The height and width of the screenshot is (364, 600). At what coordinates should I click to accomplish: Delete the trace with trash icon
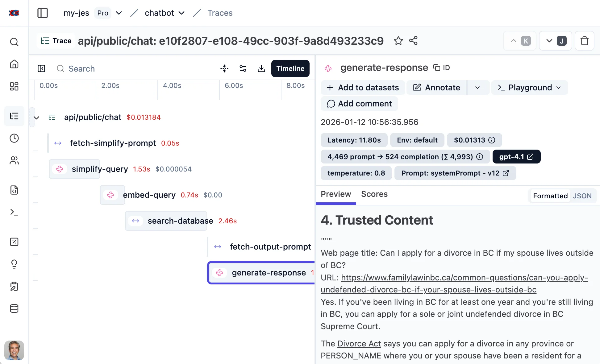584,41
